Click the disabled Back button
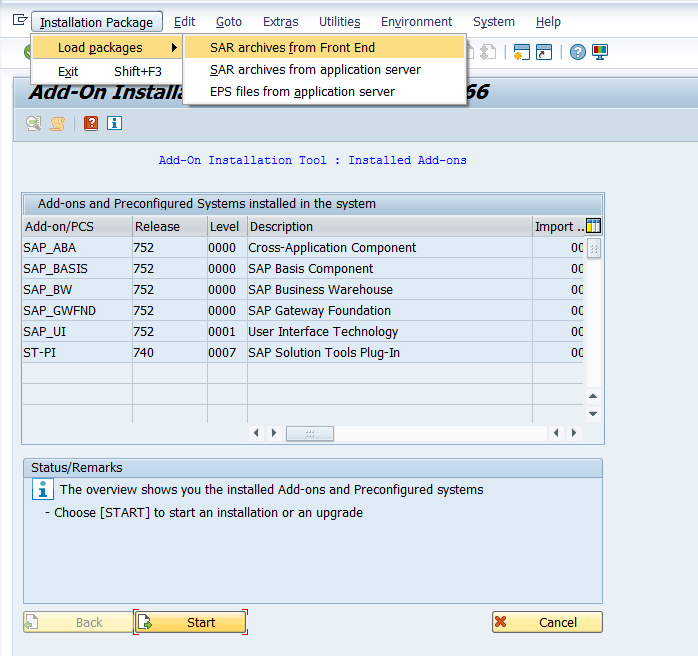This screenshot has width=698, height=656. [78, 622]
